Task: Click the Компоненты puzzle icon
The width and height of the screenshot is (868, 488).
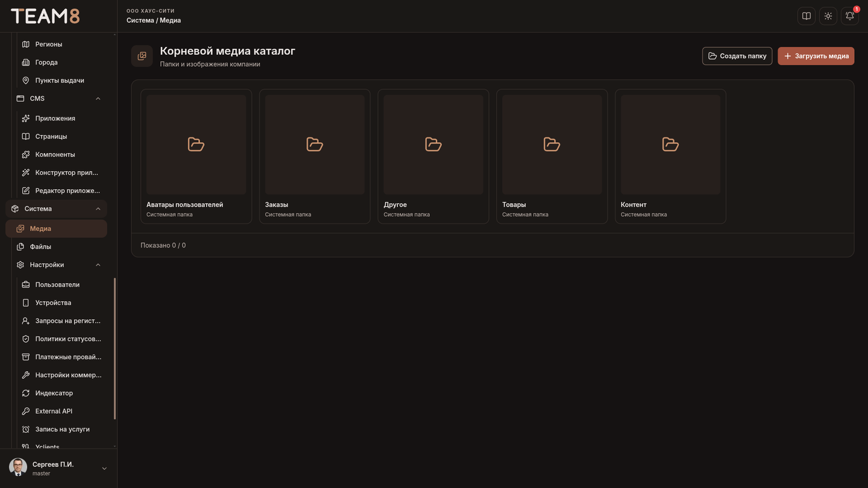Action: pyautogui.click(x=26, y=154)
